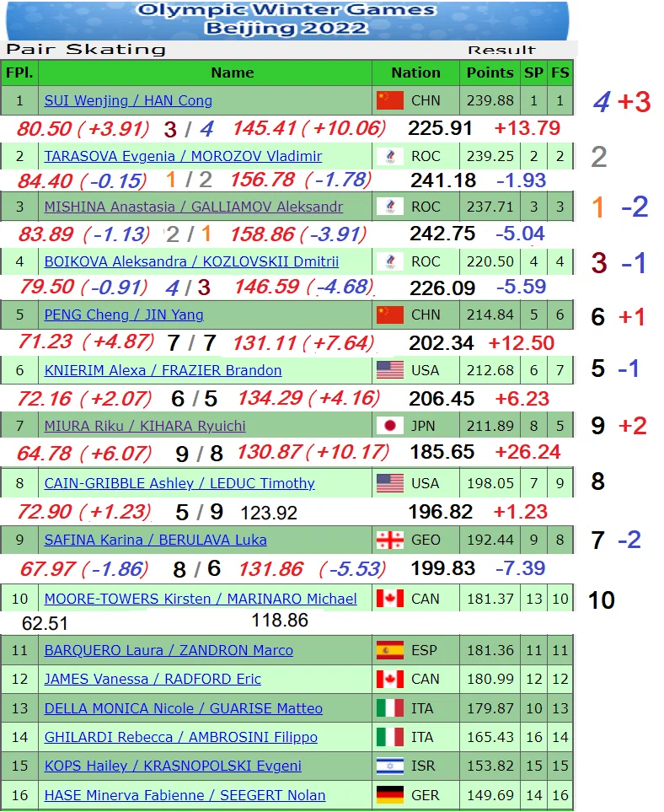Click Italy flag in GHILARDI / AMBROSINI row
Image resolution: width=664 pixels, height=812 pixels.
click(x=390, y=737)
